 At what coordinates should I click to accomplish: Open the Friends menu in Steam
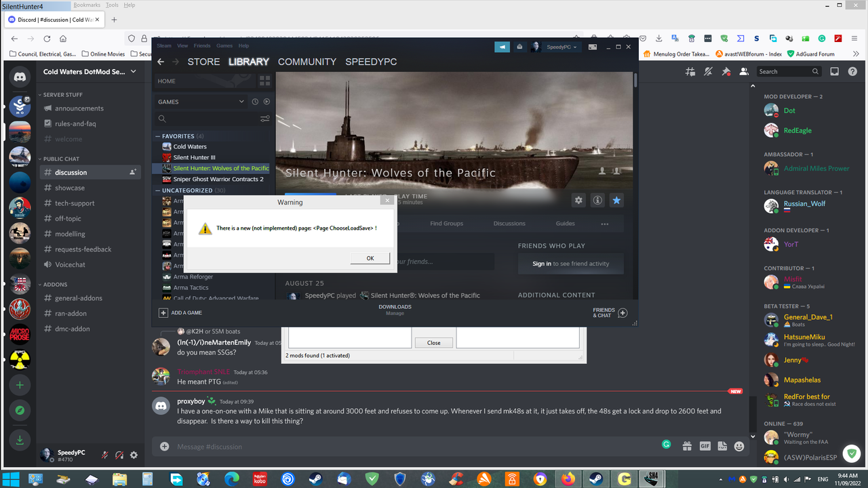click(202, 46)
